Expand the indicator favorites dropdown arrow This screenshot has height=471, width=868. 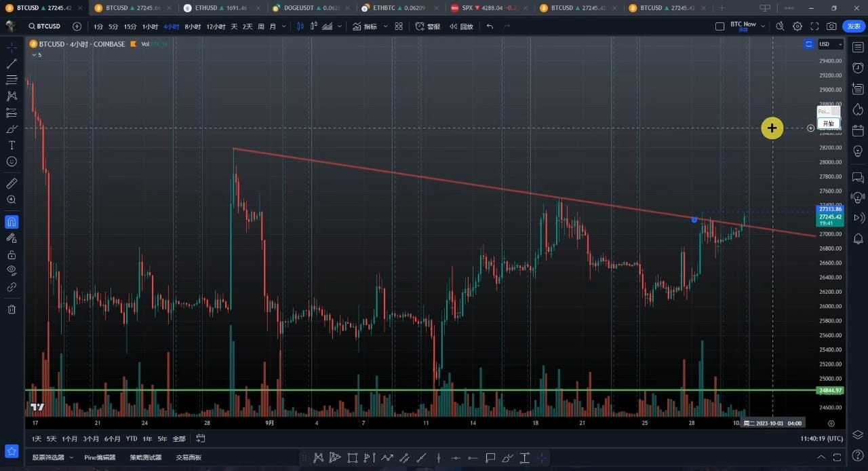click(385, 26)
